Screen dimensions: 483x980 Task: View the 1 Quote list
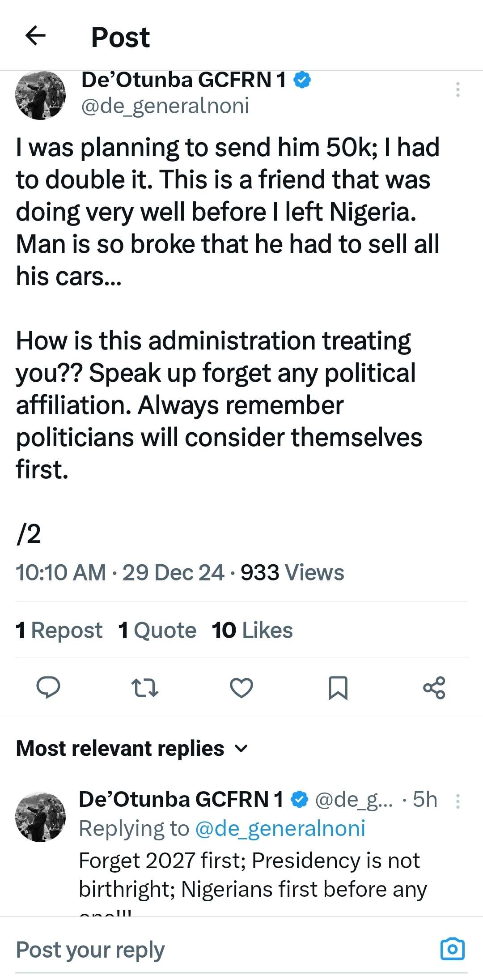pyautogui.click(x=157, y=630)
